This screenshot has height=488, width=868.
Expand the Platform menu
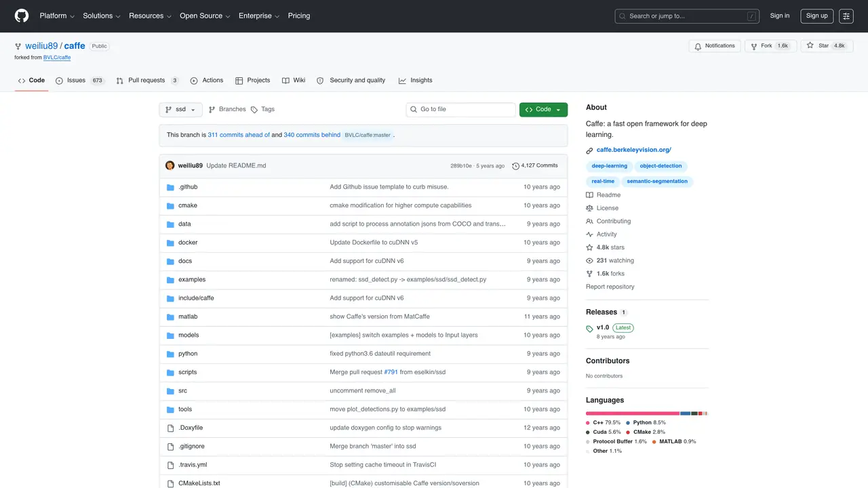pyautogui.click(x=57, y=16)
